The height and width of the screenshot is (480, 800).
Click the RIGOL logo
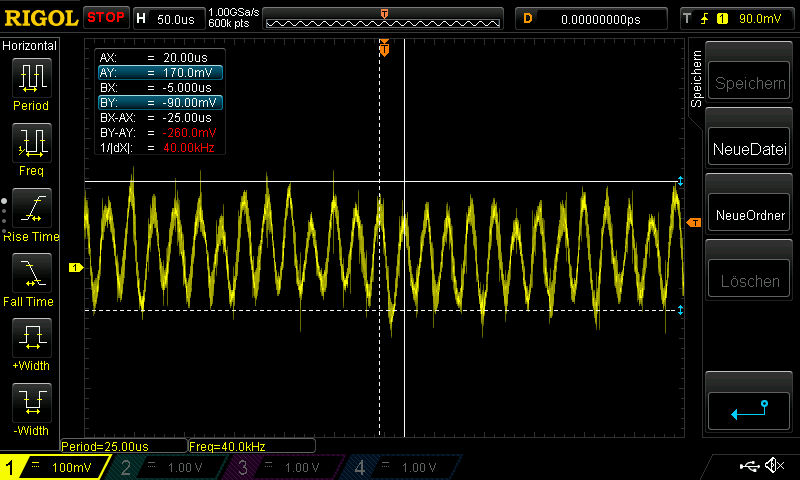click(41, 18)
